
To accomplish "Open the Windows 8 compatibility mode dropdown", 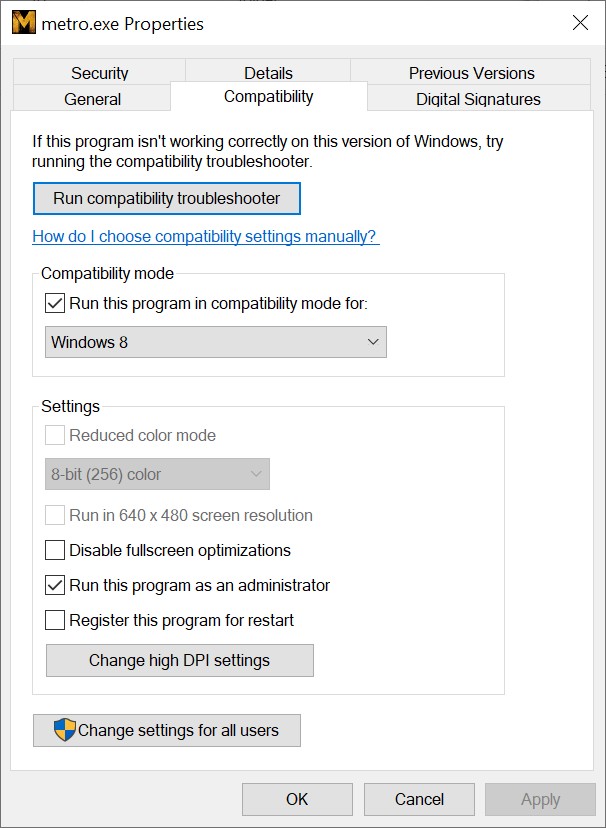I will click(x=216, y=342).
